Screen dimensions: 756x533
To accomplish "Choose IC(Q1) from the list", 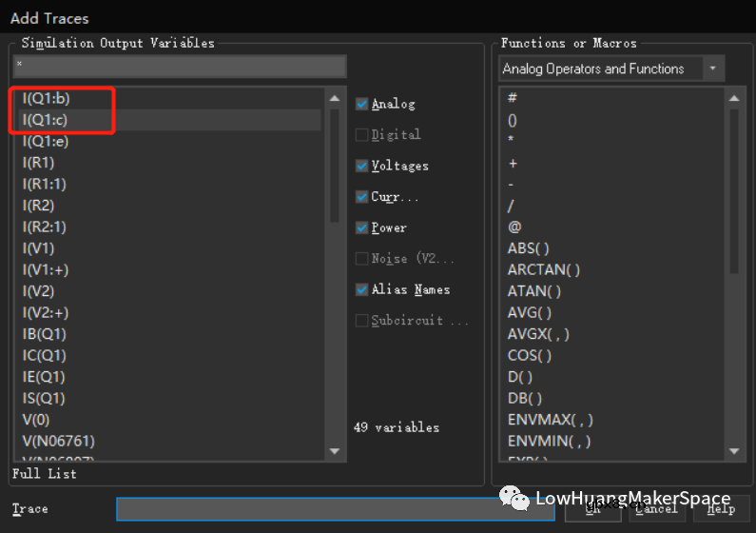I will tap(44, 355).
